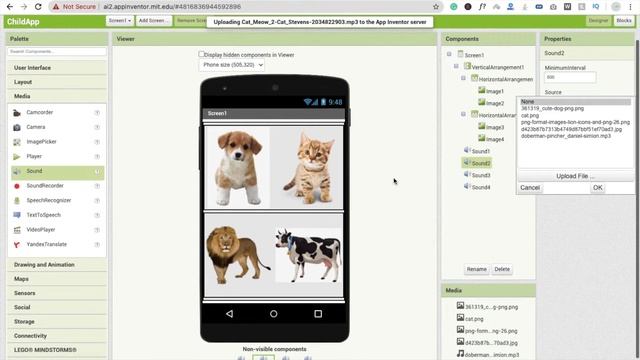Expand Sensors palette section
The width and height of the screenshot is (640, 360).
(x=57, y=293)
